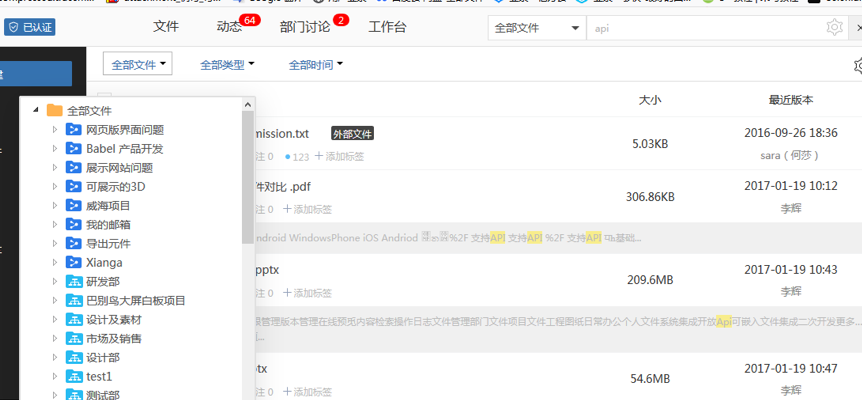Image resolution: width=862 pixels, height=400 pixels.
Task: Expand the 展示网站问题 folder
Action: [x=54, y=168]
